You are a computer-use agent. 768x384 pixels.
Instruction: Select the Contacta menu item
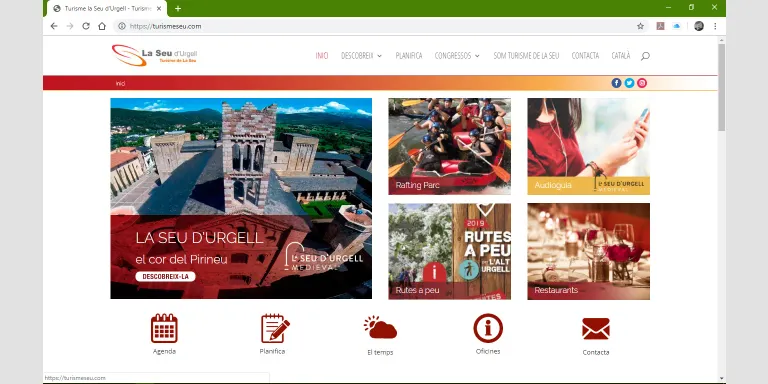click(585, 56)
